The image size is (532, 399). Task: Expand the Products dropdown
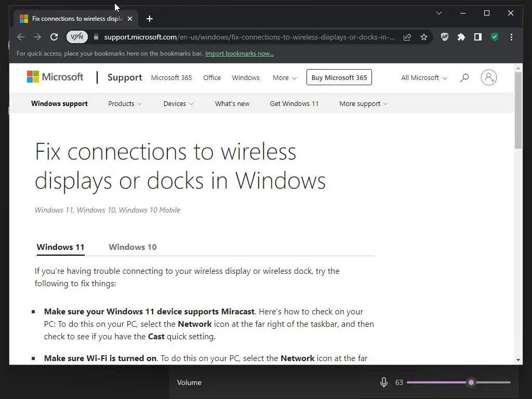[125, 103]
